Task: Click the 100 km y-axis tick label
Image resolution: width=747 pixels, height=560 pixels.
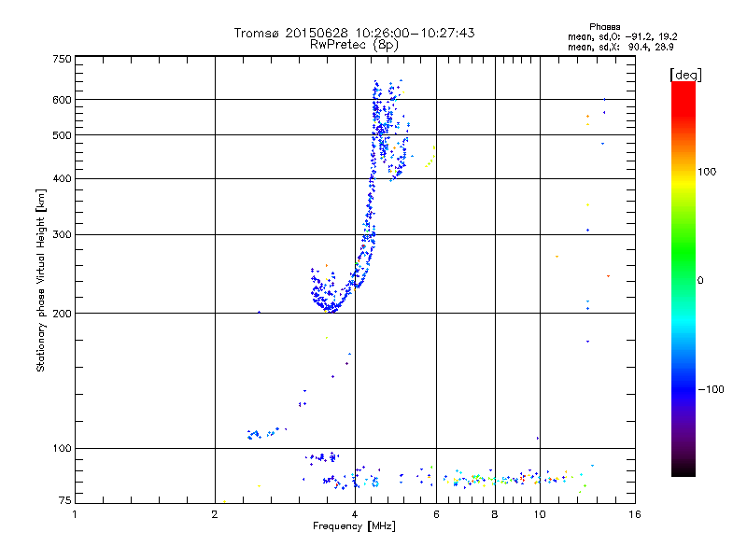Action: 62,448
